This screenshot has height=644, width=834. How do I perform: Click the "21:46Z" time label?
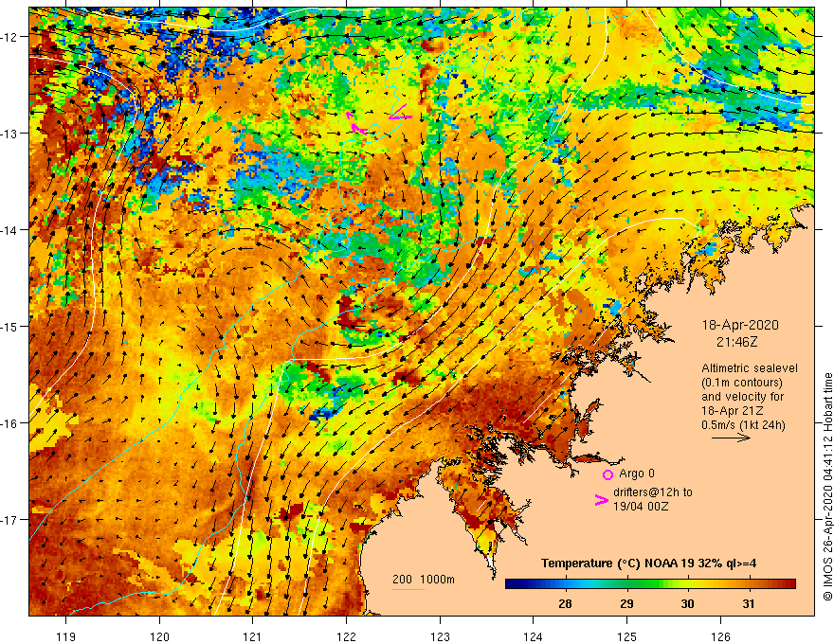[736, 342]
